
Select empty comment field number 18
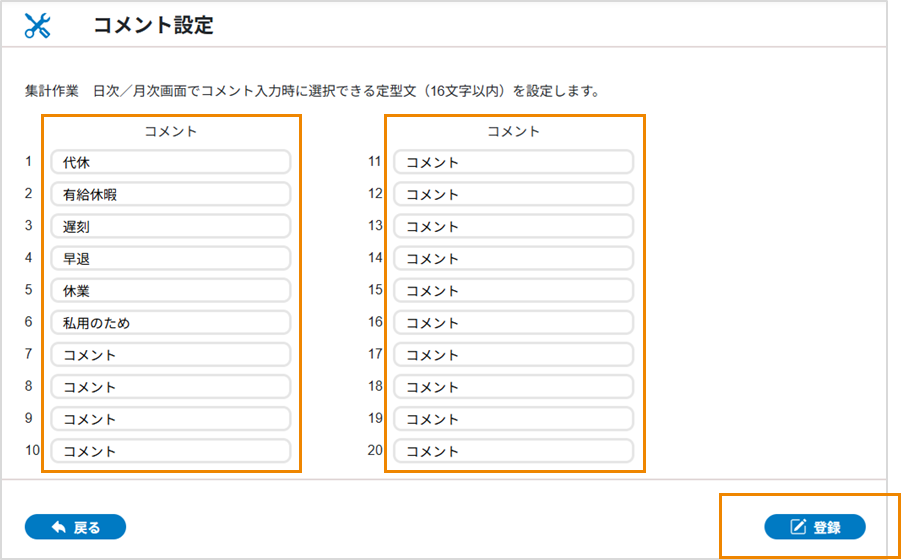(513, 387)
